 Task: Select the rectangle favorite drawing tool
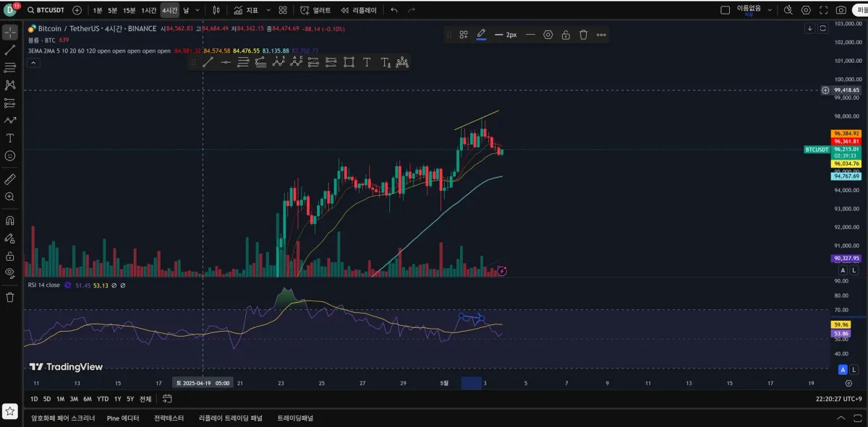[x=349, y=62]
